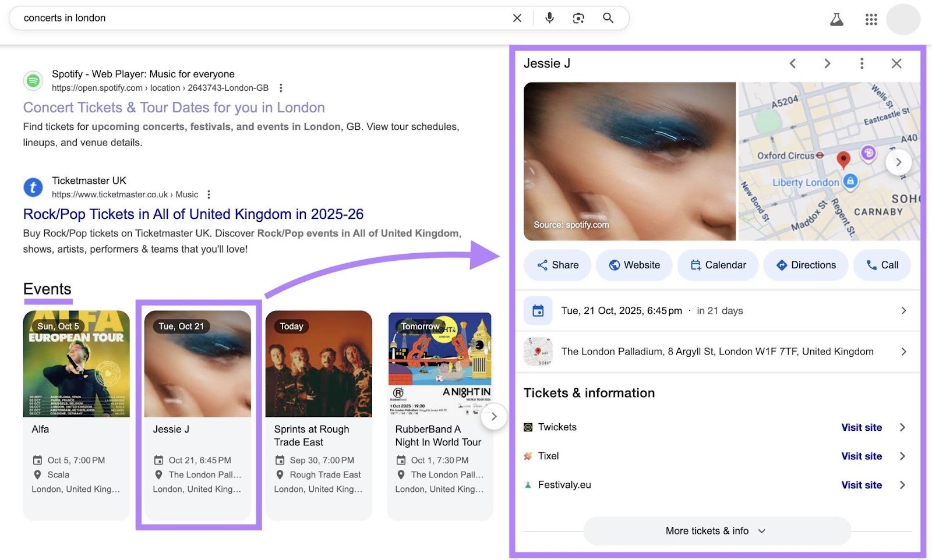Click the Website button for Jessie J

(x=634, y=265)
